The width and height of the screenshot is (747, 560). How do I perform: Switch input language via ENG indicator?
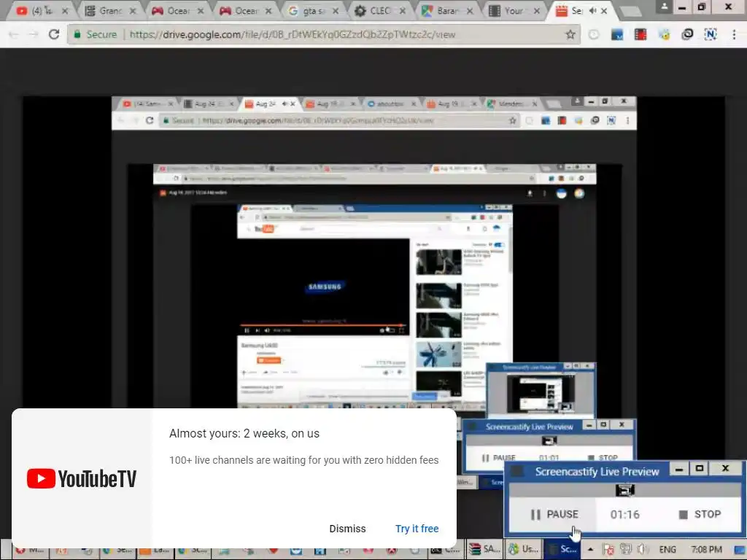coord(667,550)
